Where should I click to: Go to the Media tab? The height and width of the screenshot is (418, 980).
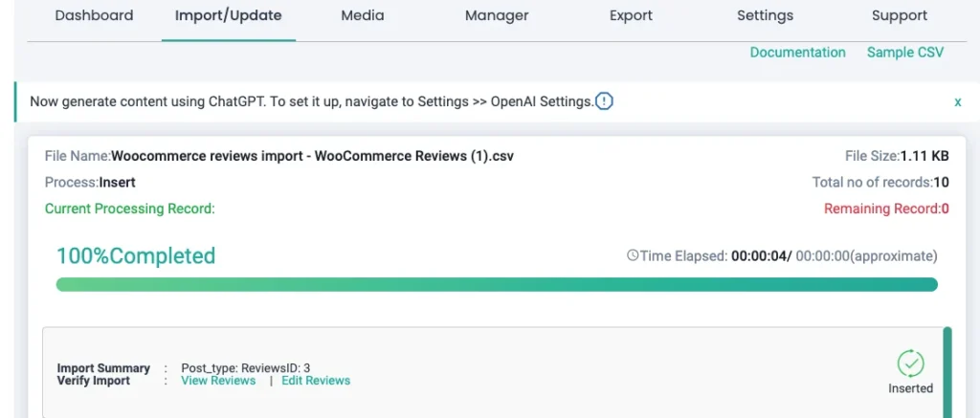pyautogui.click(x=363, y=15)
